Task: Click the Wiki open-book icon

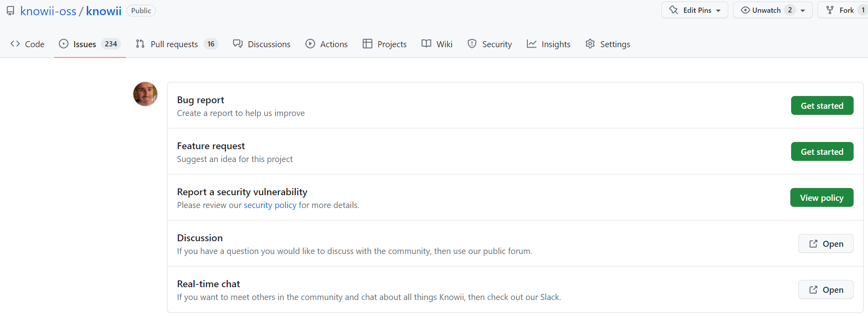Action: coord(426,44)
